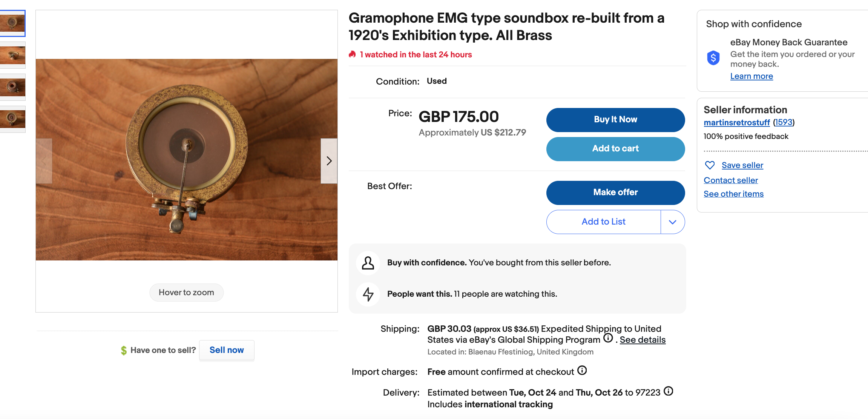
Task: Click the heart icon to save seller
Action: (x=710, y=165)
